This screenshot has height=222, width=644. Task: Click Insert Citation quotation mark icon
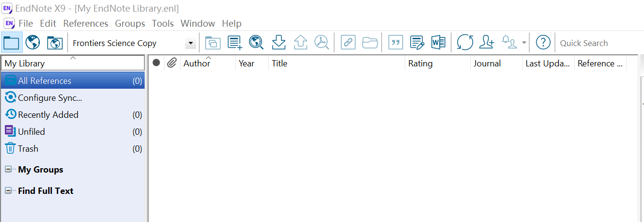pos(396,43)
